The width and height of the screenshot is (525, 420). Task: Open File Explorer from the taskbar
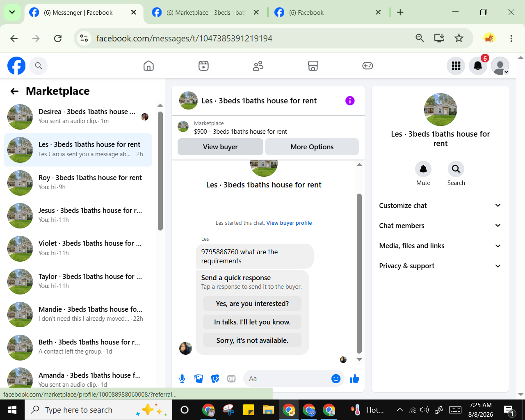(x=268, y=410)
